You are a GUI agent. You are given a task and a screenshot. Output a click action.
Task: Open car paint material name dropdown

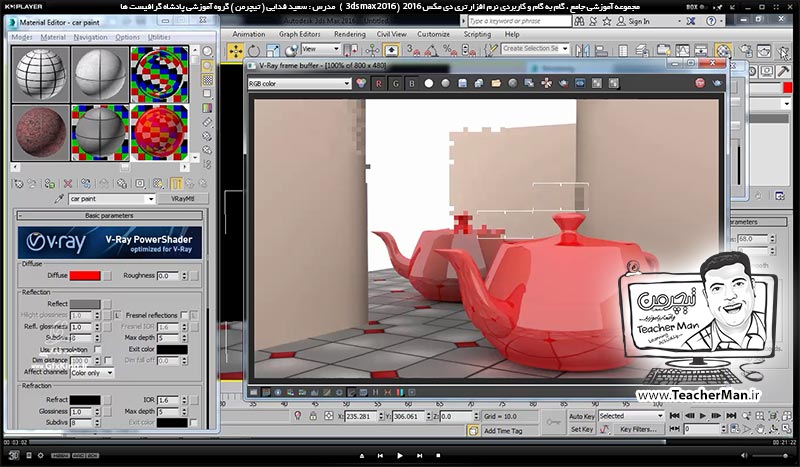tap(151, 199)
